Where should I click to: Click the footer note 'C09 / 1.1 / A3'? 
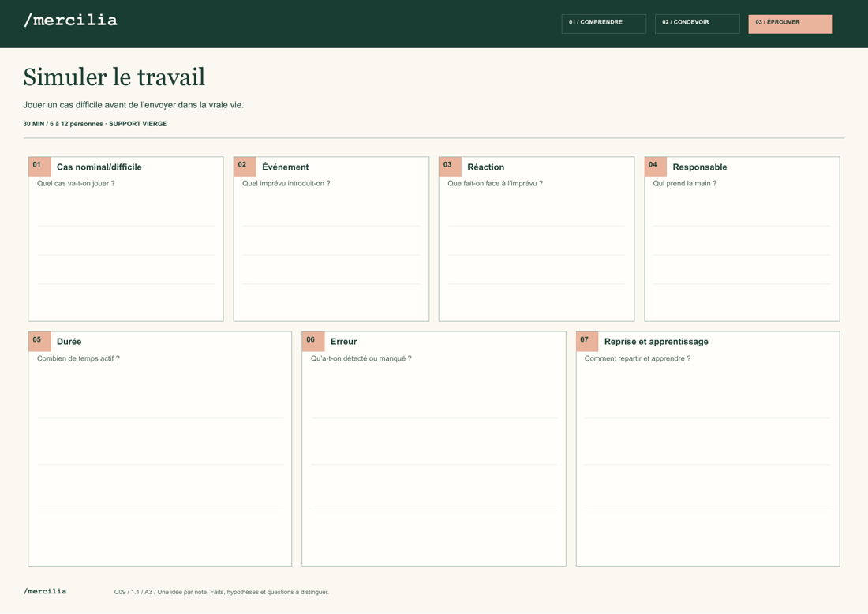pos(222,592)
